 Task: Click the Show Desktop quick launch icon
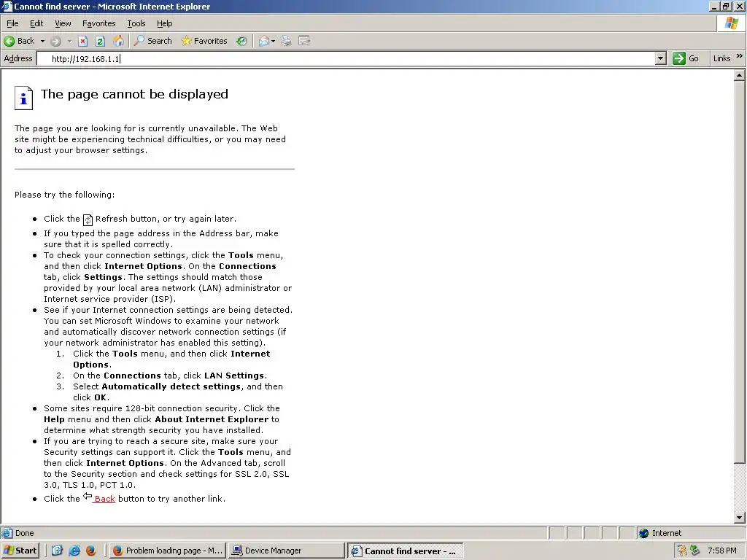[57, 551]
